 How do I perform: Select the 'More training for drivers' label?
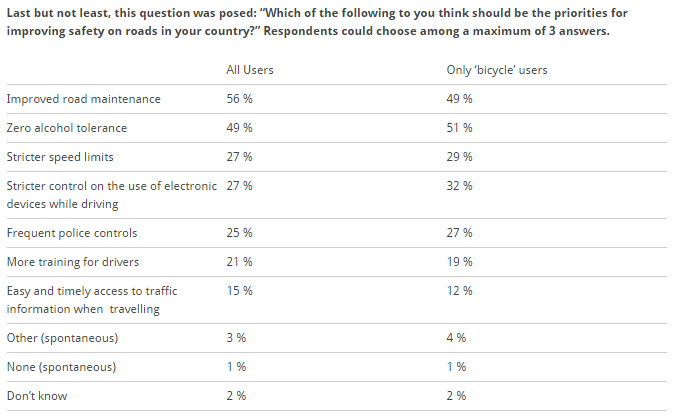[73, 262]
